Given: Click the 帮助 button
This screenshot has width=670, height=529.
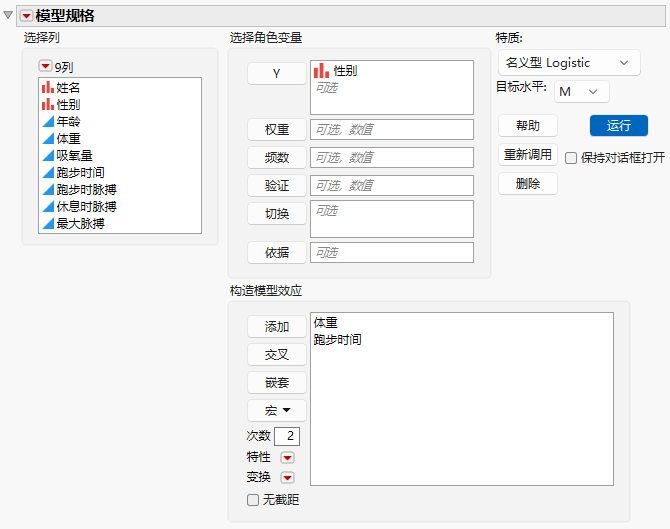Looking at the screenshot, I should (528, 126).
